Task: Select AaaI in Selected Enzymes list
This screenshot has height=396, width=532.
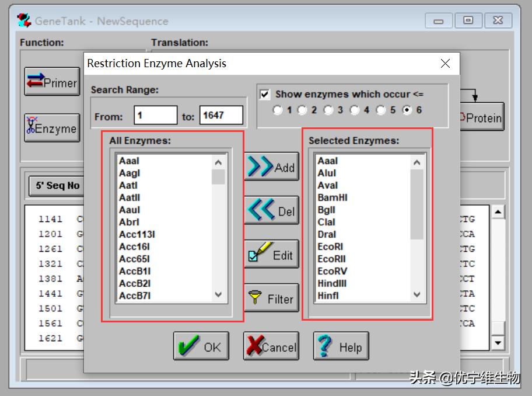Action: (328, 161)
